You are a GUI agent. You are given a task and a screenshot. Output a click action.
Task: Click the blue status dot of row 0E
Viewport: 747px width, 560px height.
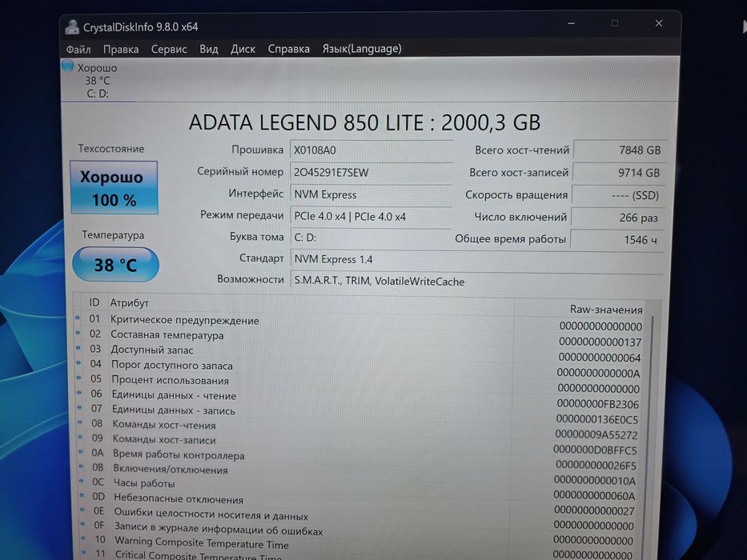(82, 510)
